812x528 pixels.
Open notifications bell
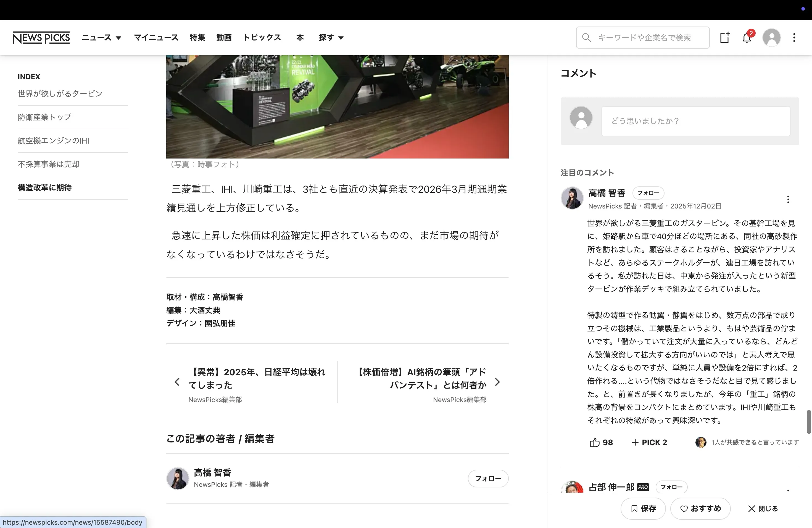tap(747, 38)
